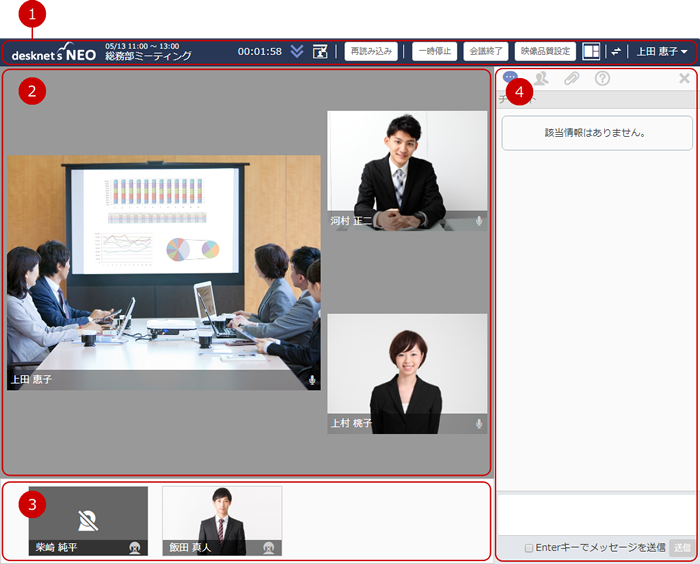Close the side chat panel

pyautogui.click(x=684, y=78)
